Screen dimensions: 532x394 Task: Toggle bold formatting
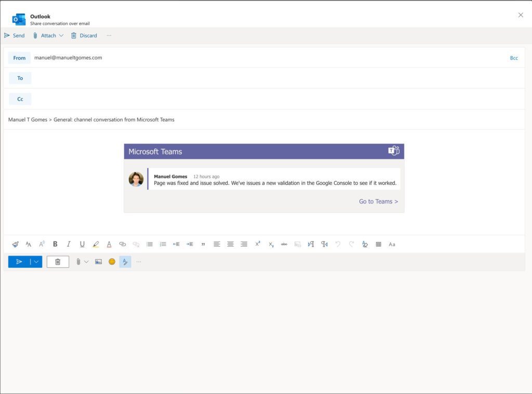pyautogui.click(x=55, y=244)
